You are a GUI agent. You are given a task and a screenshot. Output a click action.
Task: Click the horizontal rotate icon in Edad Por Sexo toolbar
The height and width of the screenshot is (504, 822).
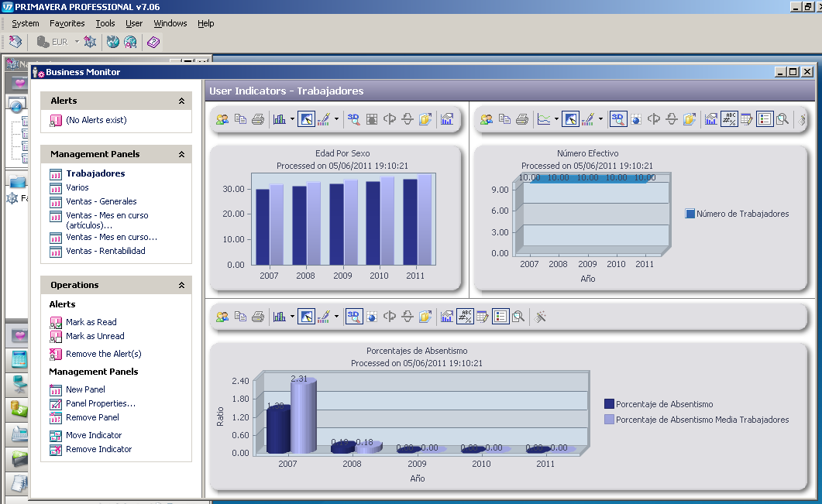tap(390, 119)
